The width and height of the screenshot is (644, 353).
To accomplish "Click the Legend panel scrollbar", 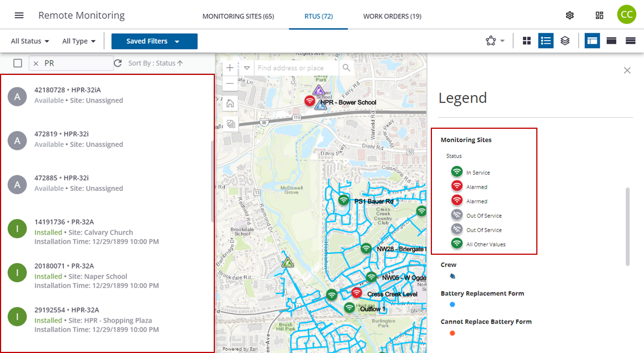I will (627, 226).
